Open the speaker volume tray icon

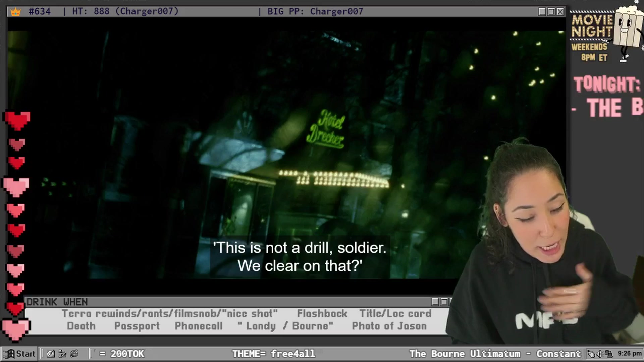click(x=600, y=354)
